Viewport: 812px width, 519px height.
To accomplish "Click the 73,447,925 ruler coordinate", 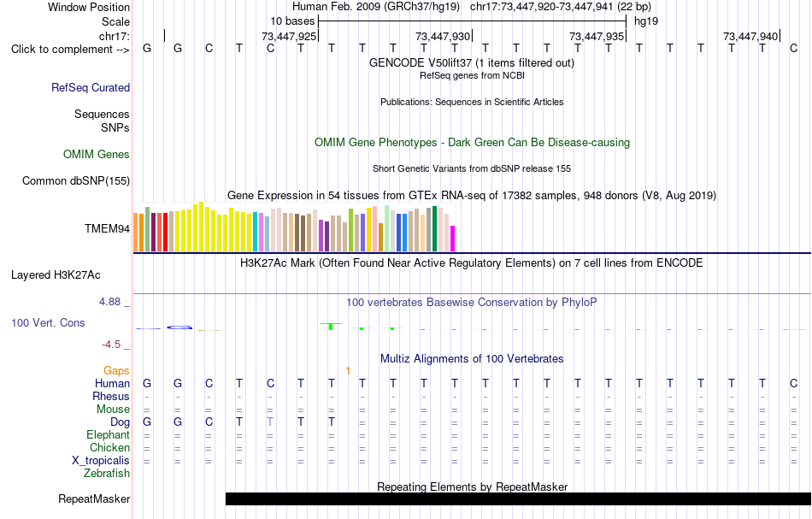I will click(289, 36).
